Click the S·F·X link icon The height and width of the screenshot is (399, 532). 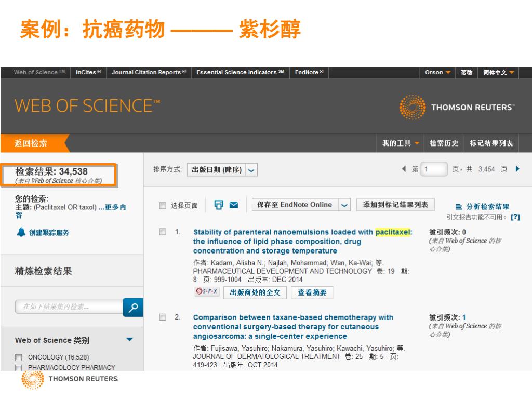[207, 291]
